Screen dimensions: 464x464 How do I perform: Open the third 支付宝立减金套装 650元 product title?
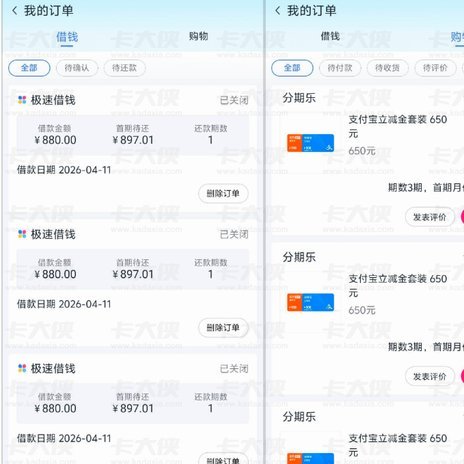[x=398, y=445]
